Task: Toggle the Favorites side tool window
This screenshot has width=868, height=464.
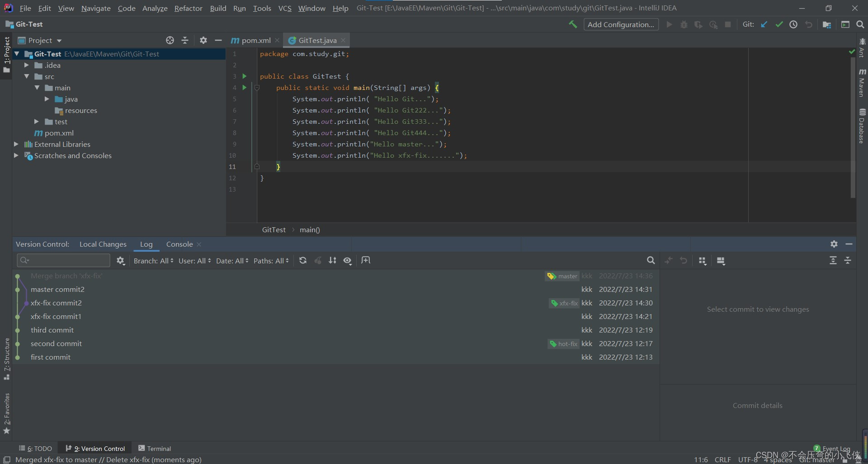Action: (x=6, y=413)
